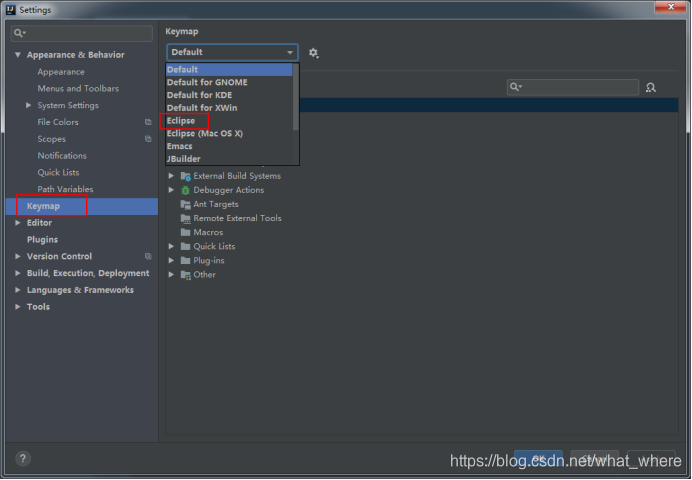This screenshot has width=692, height=480.
Task: Expand the Editor section
Action: click(18, 223)
